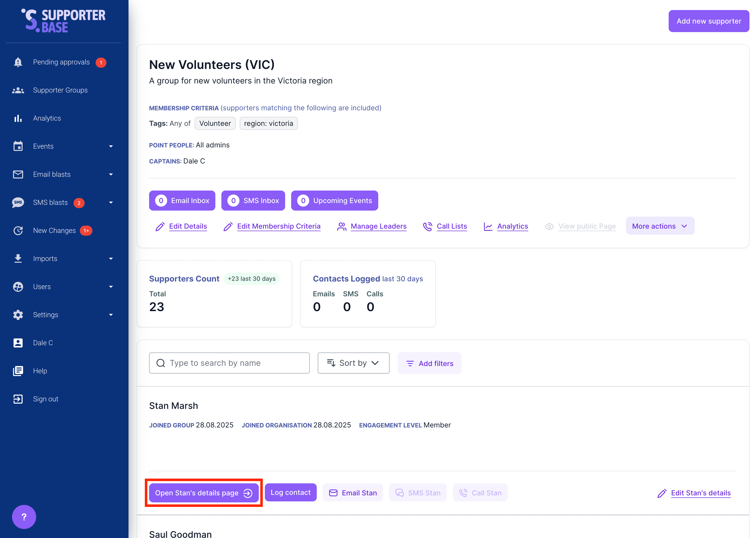
Task: Select the region: victoria tag
Action: (269, 123)
